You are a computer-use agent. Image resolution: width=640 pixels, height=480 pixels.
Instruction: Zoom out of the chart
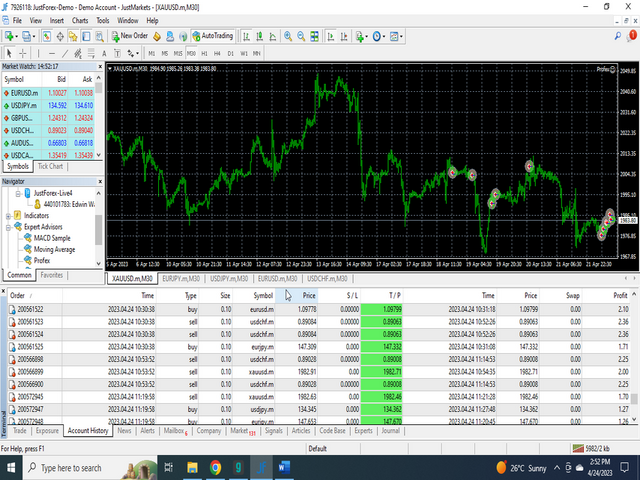coord(301,36)
